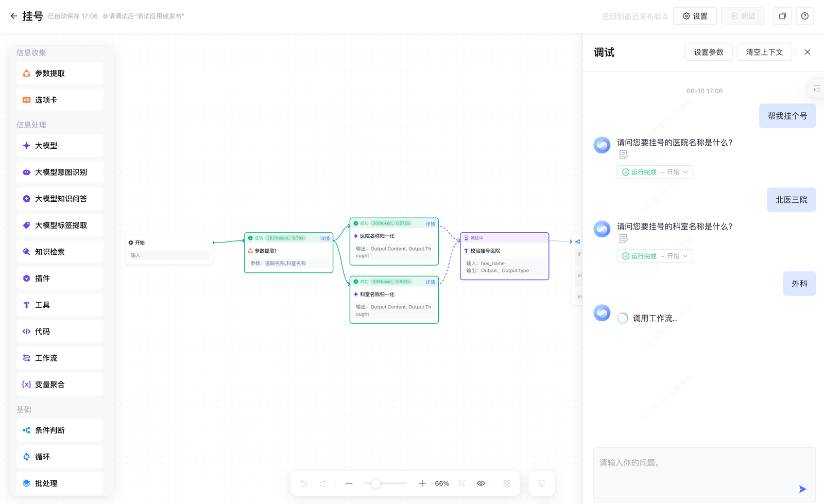824x504 pixels.
Task: Open 详情 on 医院名称归一化 node
Action: [430, 224]
